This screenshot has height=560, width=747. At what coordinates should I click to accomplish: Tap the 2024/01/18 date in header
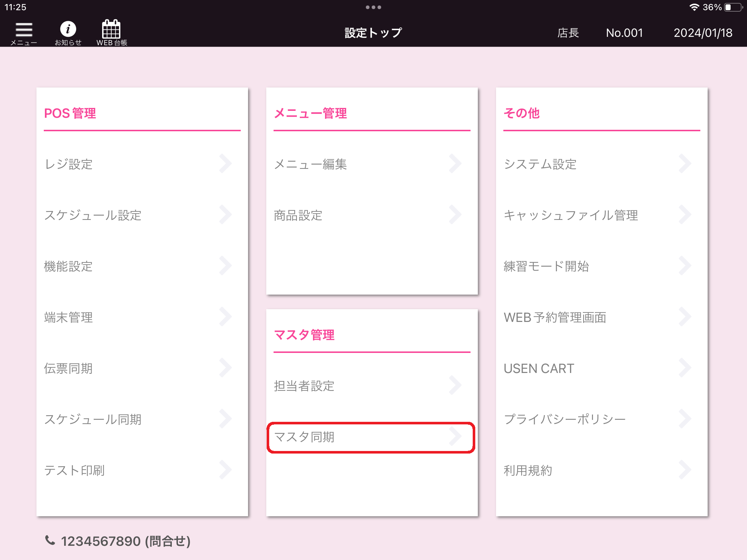coord(703,33)
